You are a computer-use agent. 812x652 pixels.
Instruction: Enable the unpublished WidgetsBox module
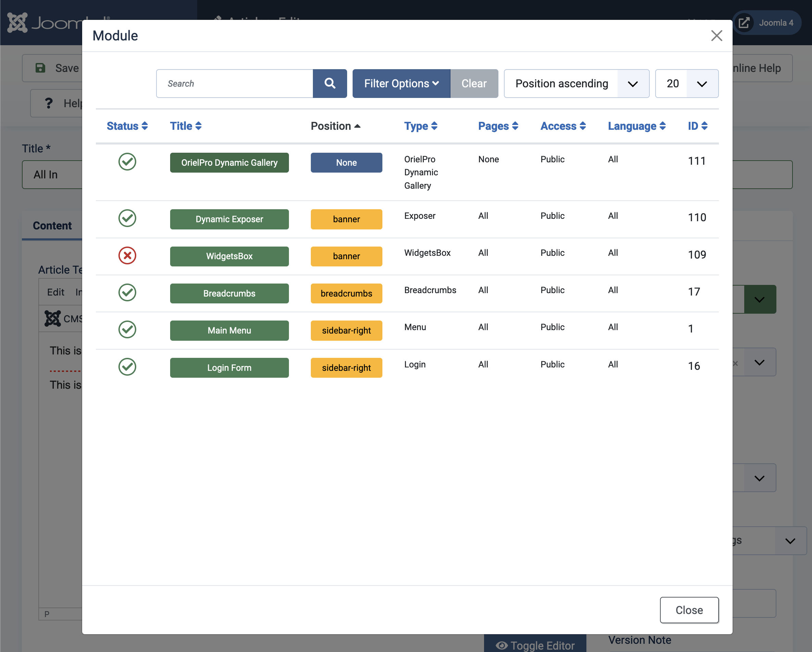click(127, 255)
